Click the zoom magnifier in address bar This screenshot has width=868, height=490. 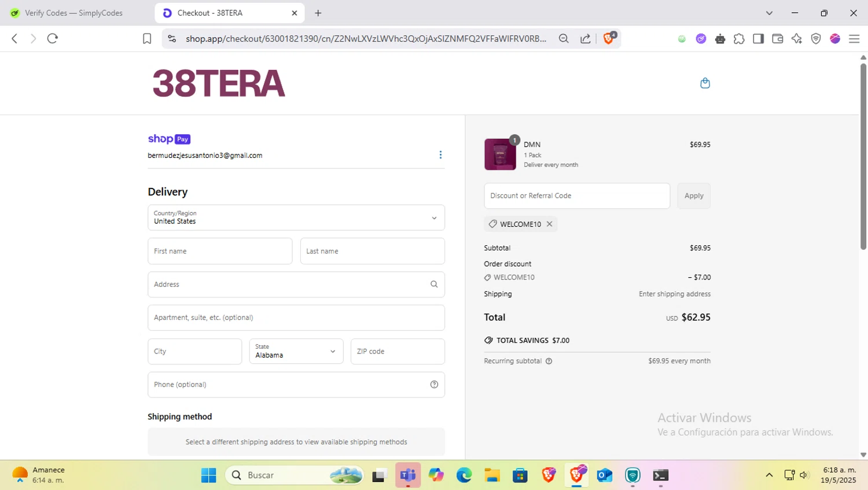tap(564, 39)
